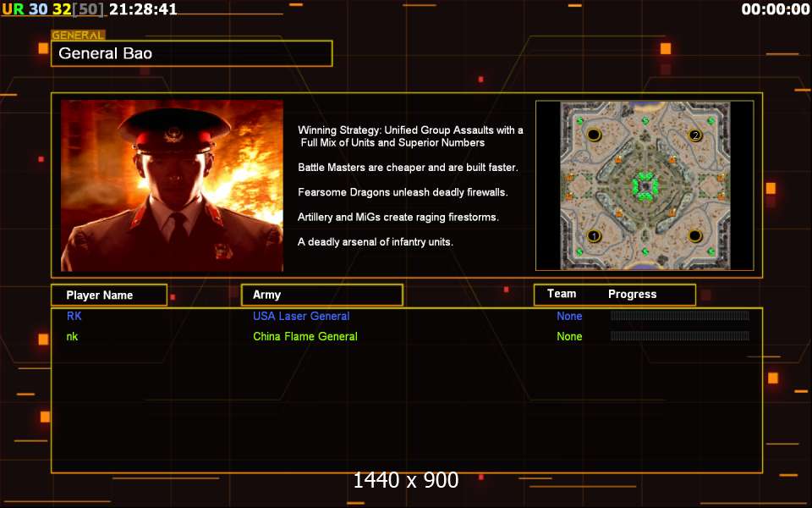Click the 21:28:41 clock readout
Viewport: 812px width, 508px height.
point(143,8)
